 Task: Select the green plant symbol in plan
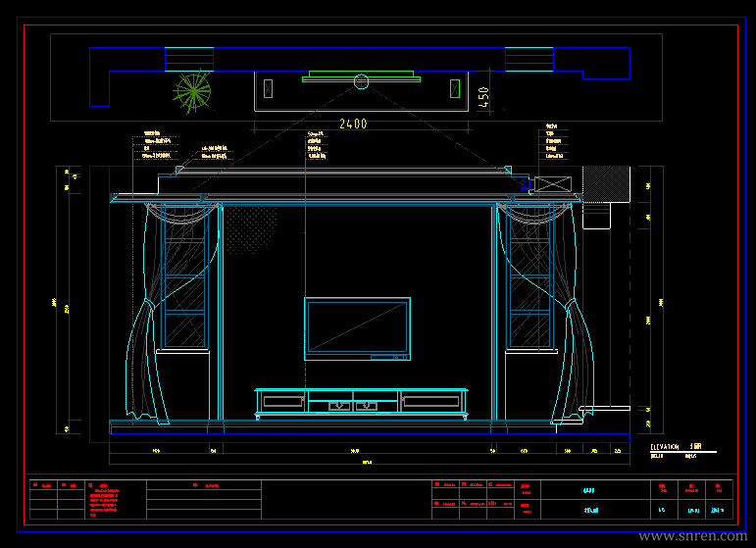(192, 91)
